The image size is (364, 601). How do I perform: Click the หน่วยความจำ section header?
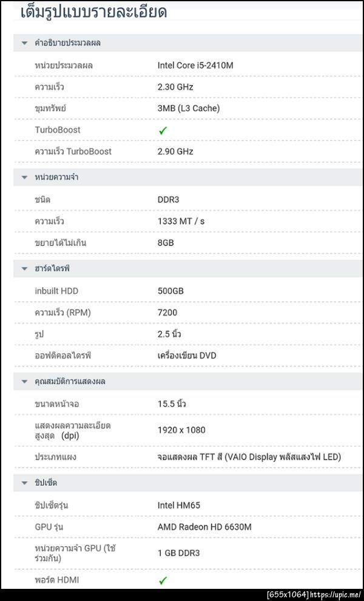coord(56,177)
